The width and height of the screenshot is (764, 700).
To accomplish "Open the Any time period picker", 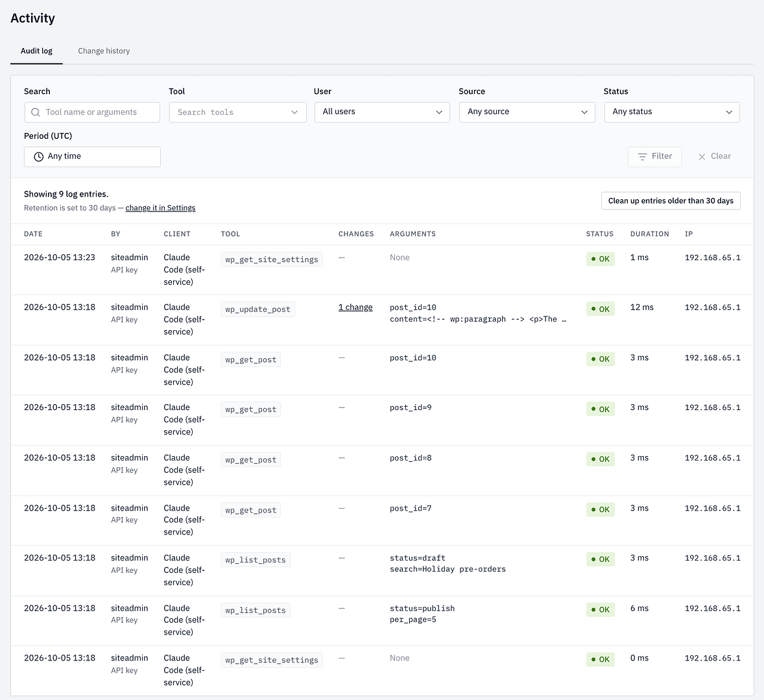I will point(92,156).
